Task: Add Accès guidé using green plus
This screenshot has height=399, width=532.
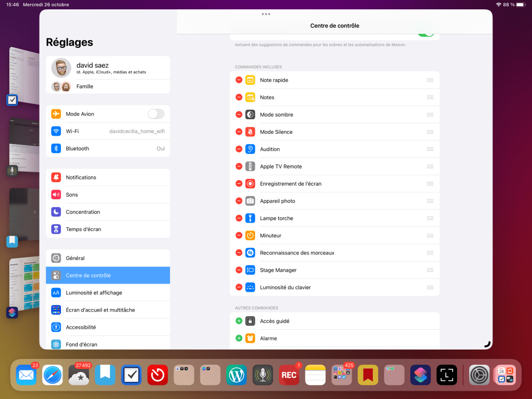Action: click(x=239, y=321)
